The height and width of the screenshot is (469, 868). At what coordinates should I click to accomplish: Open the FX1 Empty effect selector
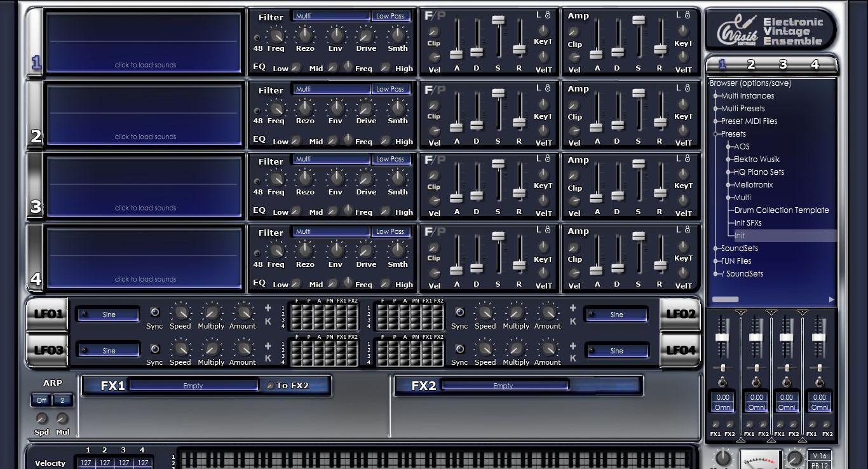tap(193, 386)
